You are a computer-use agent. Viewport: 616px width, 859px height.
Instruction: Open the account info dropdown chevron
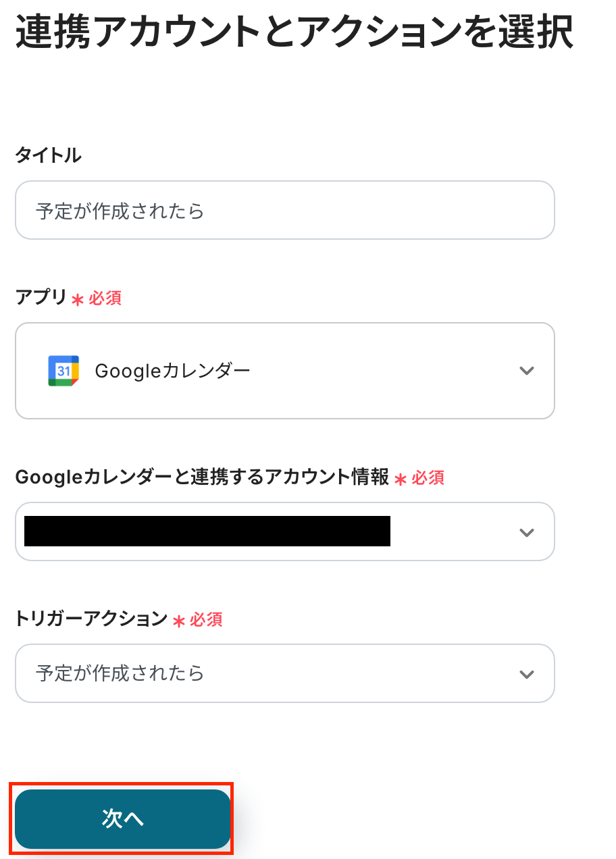(x=526, y=532)
